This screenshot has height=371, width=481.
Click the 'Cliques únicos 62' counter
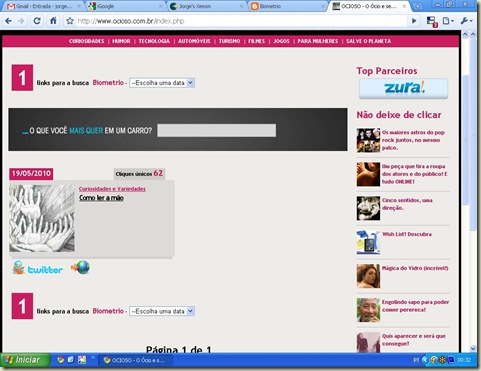(139, 174)
